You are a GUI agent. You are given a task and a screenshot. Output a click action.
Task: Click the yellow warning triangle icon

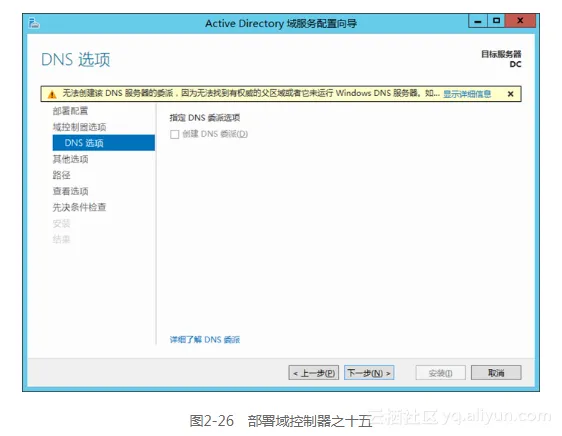[x=52, y=95]
